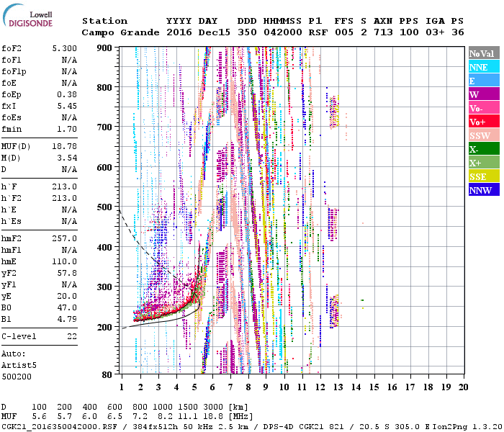Select the NoVal gray legend swatch
504x432 pixels.
tap(484, 53)
